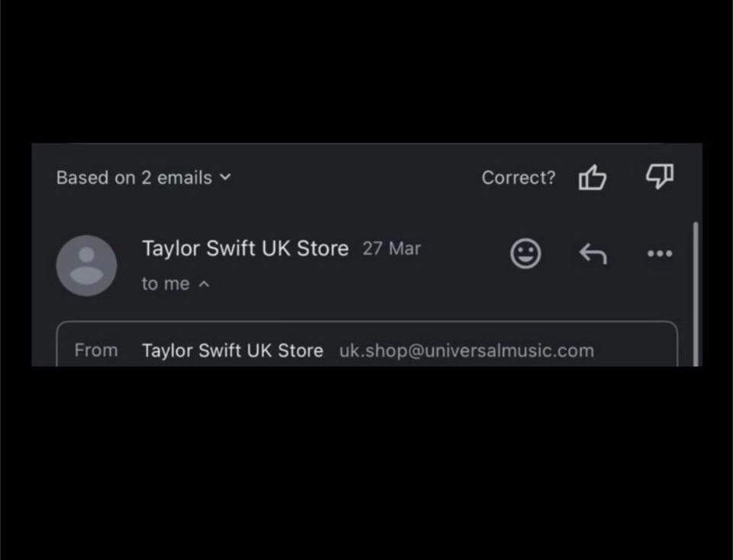The image size is (733, 560).
Task: Click the sender name beside the date
Action: [245, 249]
